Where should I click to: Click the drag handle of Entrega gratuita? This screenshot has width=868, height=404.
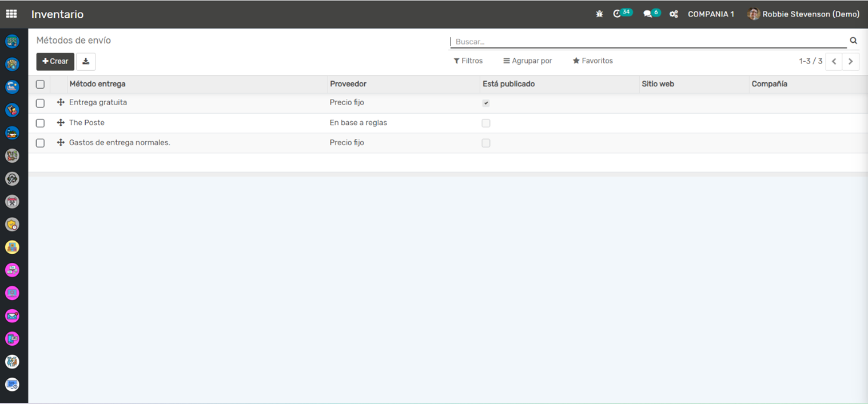[x=61, y=102]
